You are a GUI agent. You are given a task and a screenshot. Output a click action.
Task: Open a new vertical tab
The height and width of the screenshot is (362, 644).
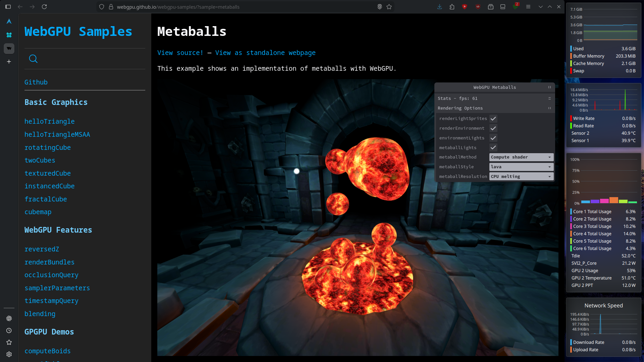pyautogui.click(x=9, y=62)
